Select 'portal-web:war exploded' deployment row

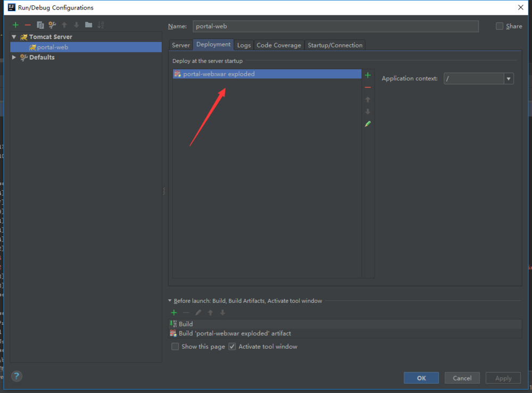pyautogui.click(x=267, y=74)
